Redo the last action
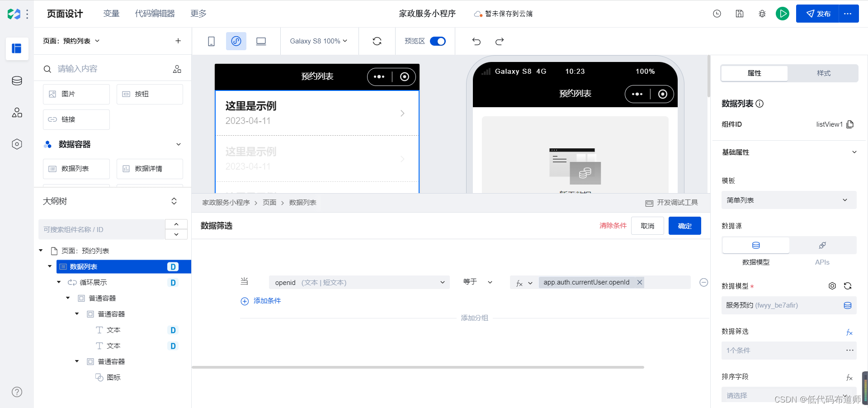 pyautogui.click(x=500, y=41)
